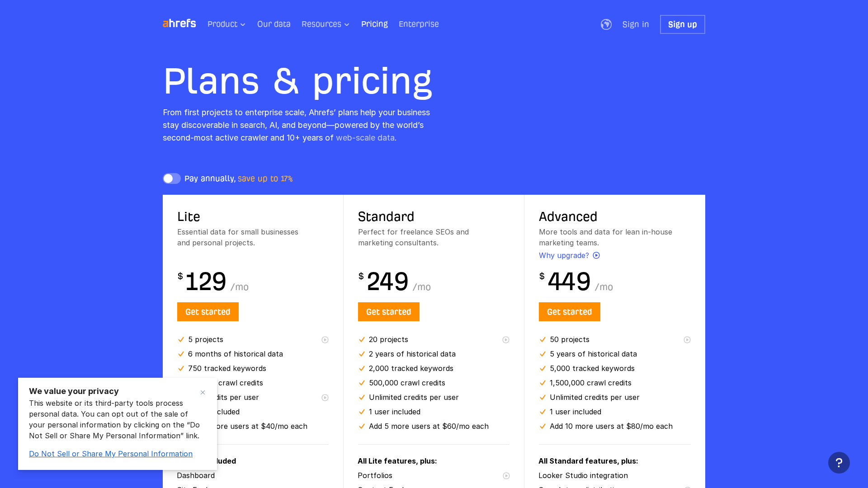The image size is (868, 488).
Task: Click the globe language selector icon
Action: tap(606, 24)
